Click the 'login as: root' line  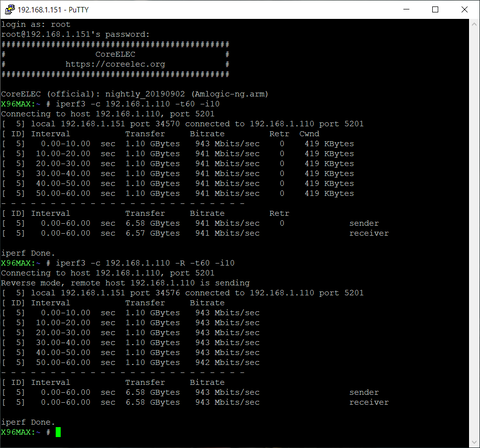coord(36,24)
